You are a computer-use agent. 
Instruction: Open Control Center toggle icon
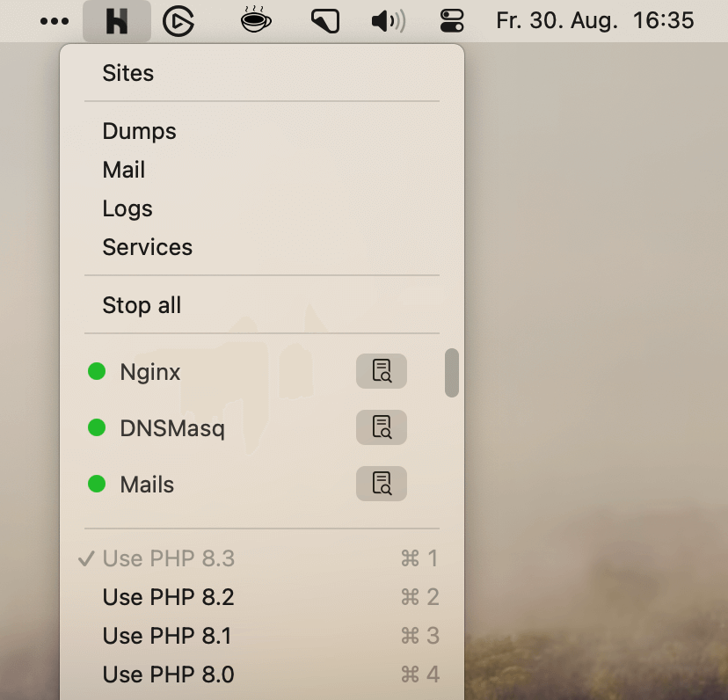(451, 21)
